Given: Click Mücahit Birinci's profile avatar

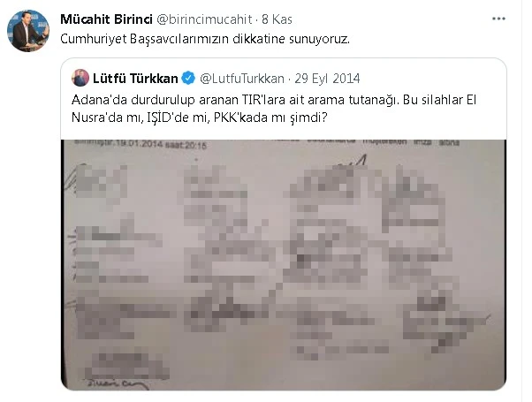Looking at the screenshot, I should 28,31.
